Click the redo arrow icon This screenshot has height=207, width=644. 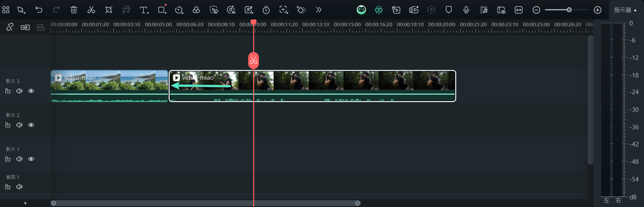(x=56, y=10)
